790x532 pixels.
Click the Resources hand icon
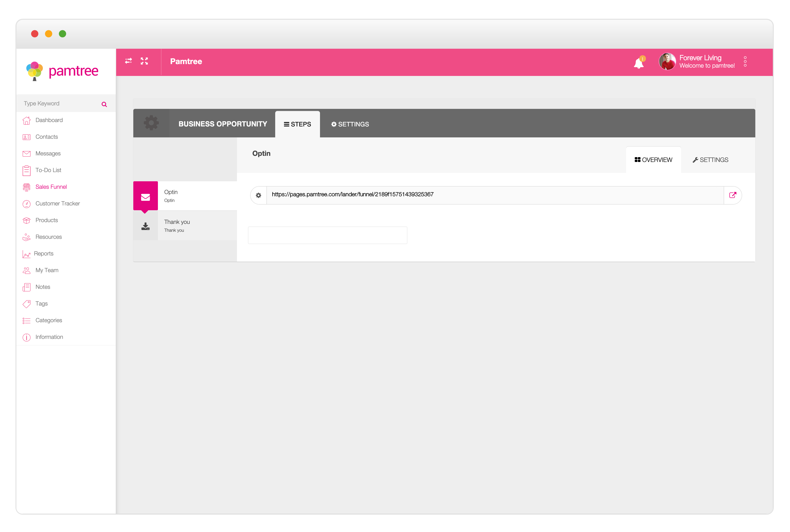pos(27,237)
